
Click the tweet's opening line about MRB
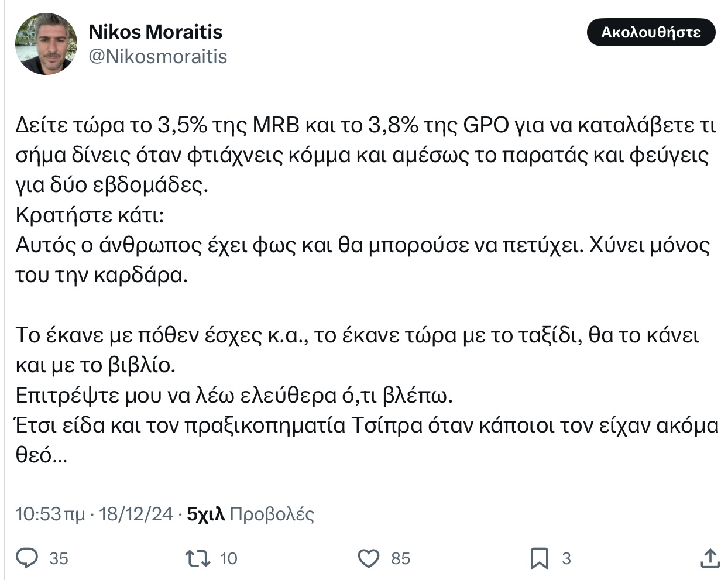pyautogui.click(x=363, y=126)
